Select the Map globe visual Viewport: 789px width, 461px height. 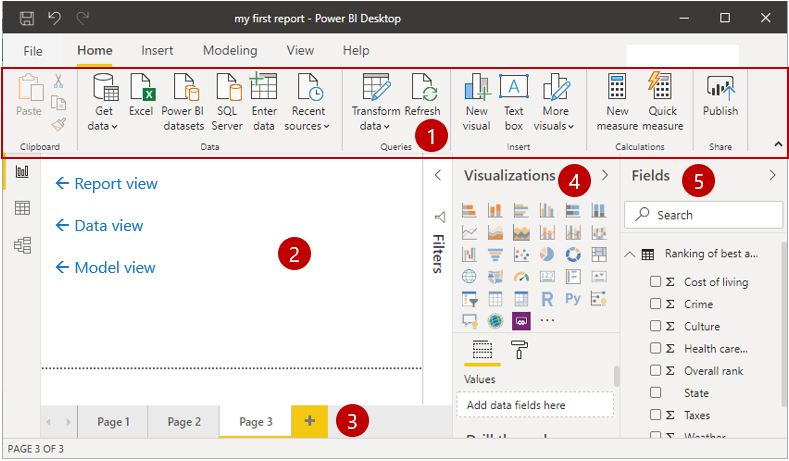[x=469, y=277]
